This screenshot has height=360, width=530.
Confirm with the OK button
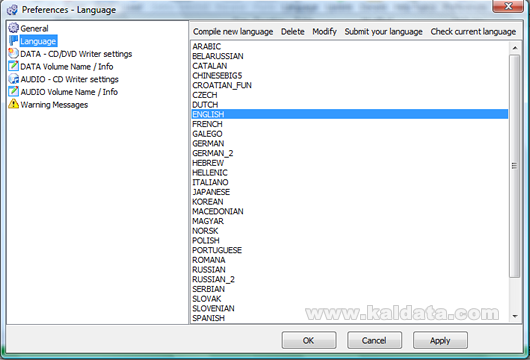309,340
